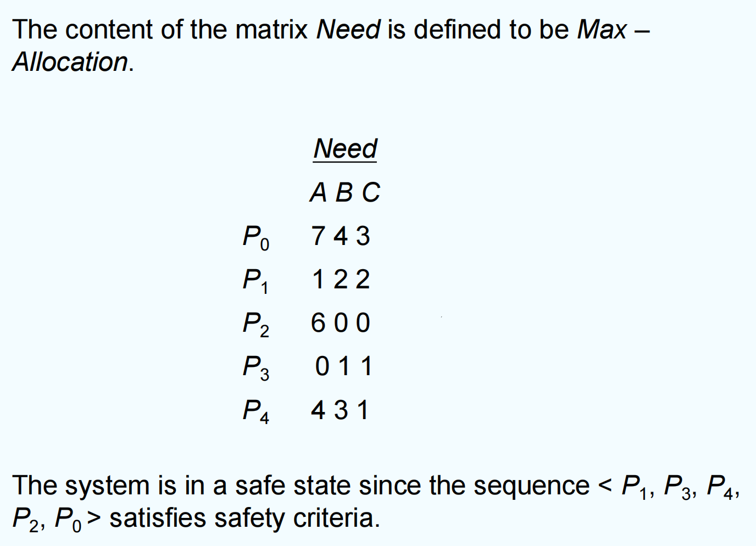Click the A B C column header
756x546 pixels.
[x=344, y=192]
